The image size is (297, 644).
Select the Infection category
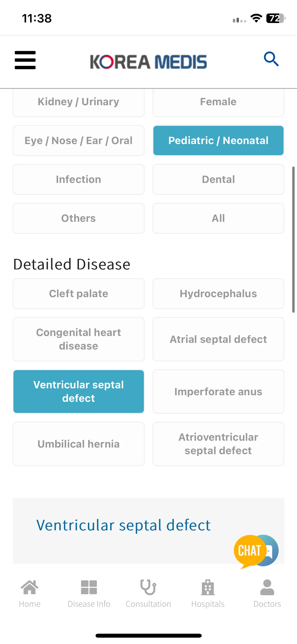(79, 179)
